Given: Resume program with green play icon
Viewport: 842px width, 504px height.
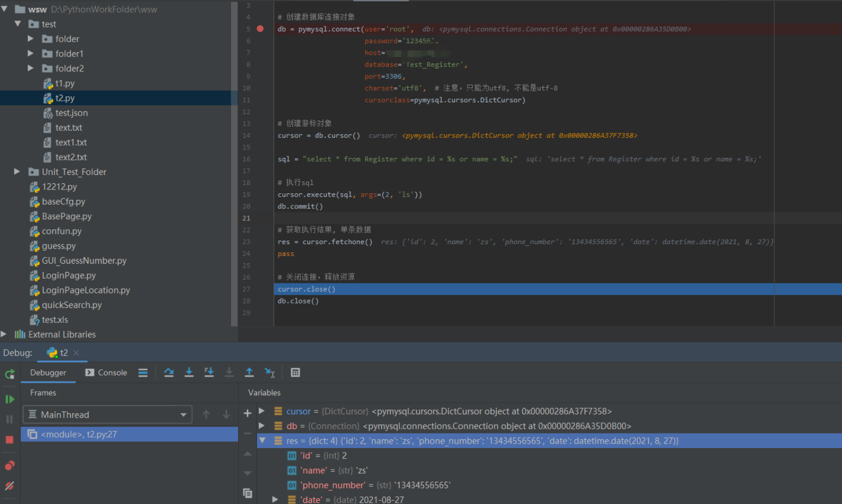Looking at the screenshot, I should coord(9,399).
